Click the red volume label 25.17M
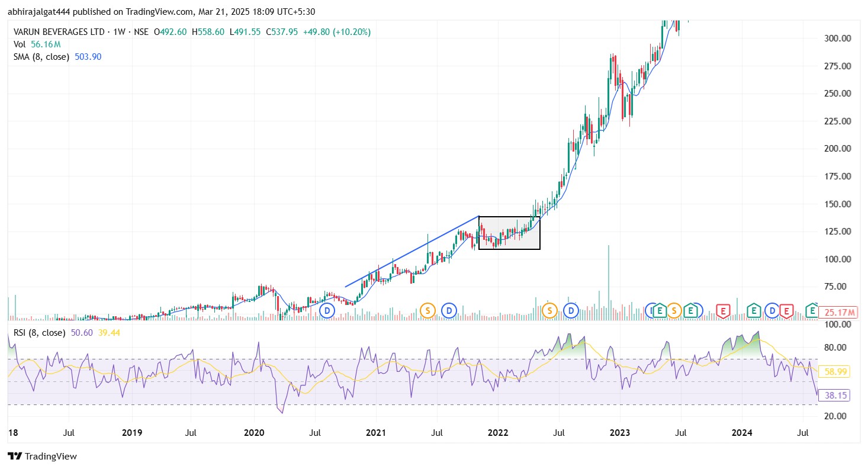 838,312
